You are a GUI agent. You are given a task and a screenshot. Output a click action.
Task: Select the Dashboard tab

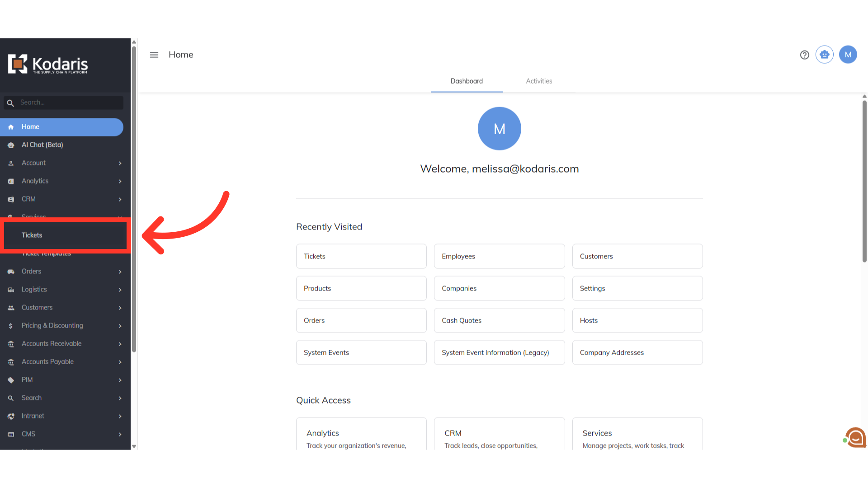tap(467, 81)
